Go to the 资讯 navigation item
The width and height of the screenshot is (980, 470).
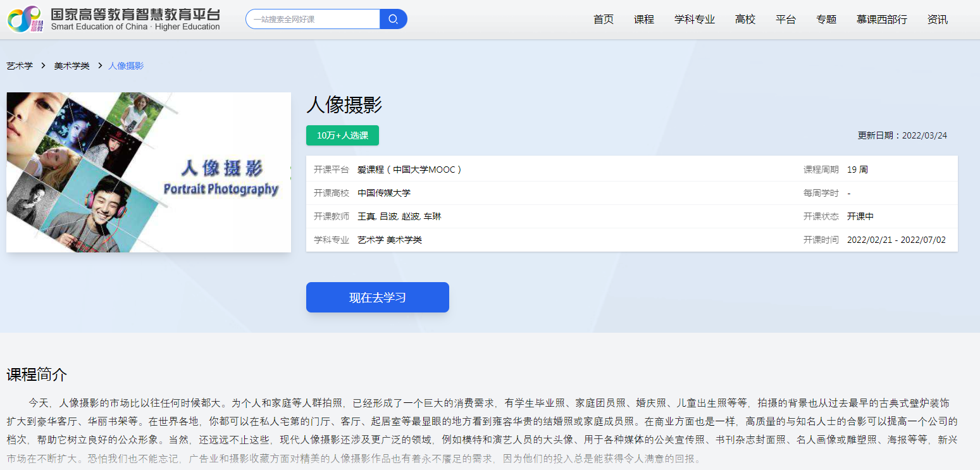937,20
